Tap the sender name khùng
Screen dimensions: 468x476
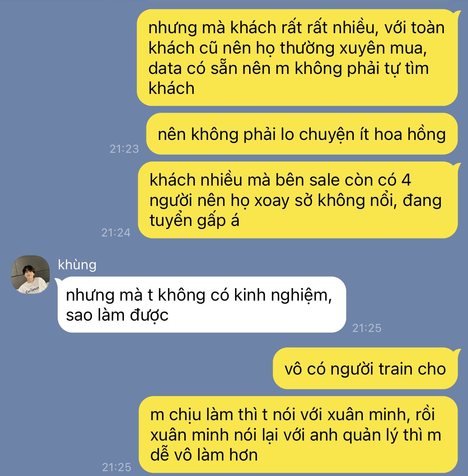pos(77,265)
